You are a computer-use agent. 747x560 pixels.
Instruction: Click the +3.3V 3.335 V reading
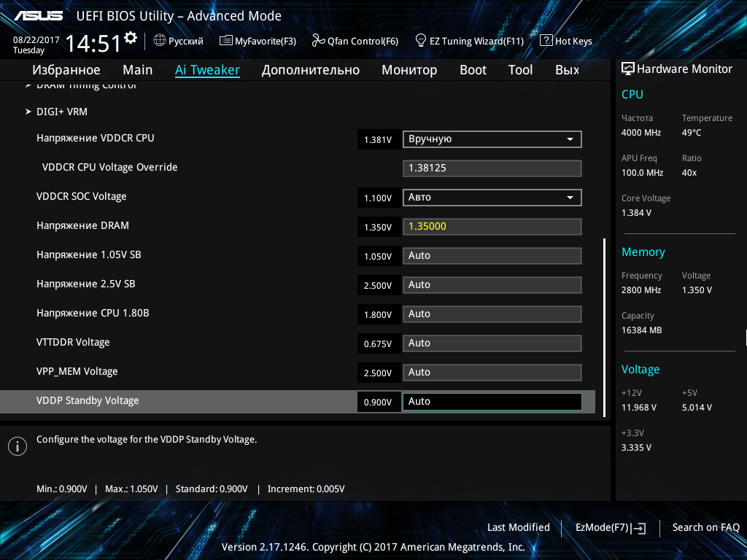pyautogui.click(x=636, y=448)
